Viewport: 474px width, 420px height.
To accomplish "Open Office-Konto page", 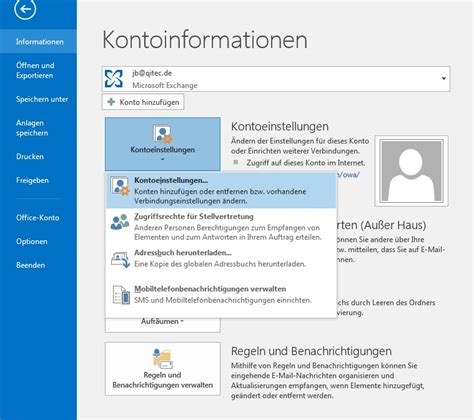I will (x=38, y=218).
